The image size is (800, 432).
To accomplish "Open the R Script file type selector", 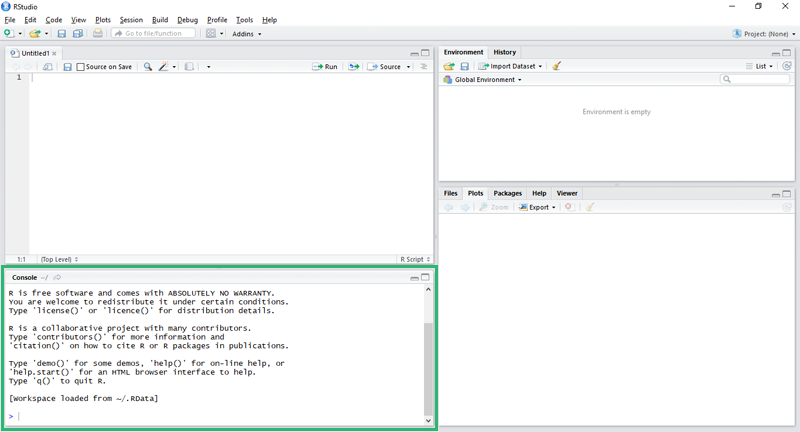I will click(x=415, y=259).
